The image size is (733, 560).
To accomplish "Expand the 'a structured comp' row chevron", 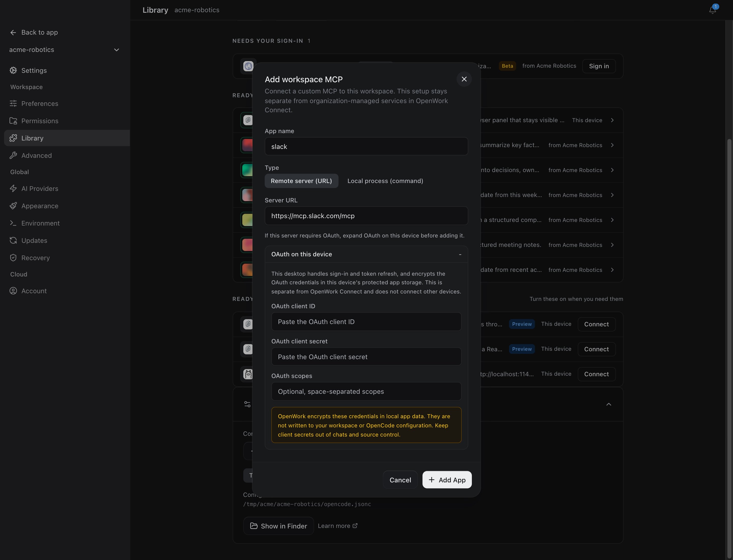I will tap(612, 220).
